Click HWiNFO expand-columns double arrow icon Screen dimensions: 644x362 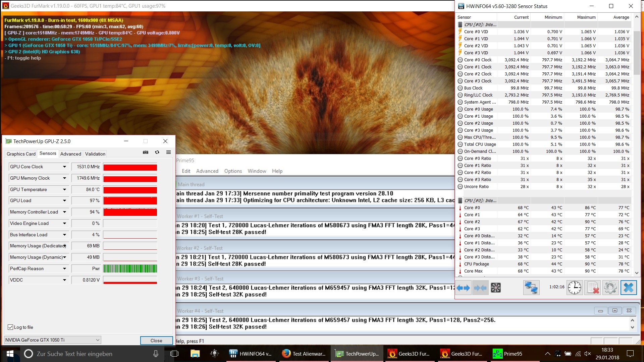tap(463, 288)
